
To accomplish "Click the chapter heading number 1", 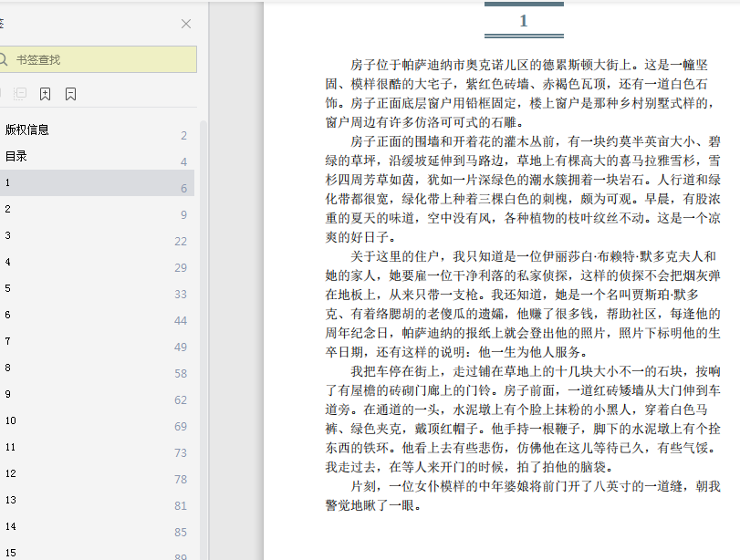I will 524,21.
